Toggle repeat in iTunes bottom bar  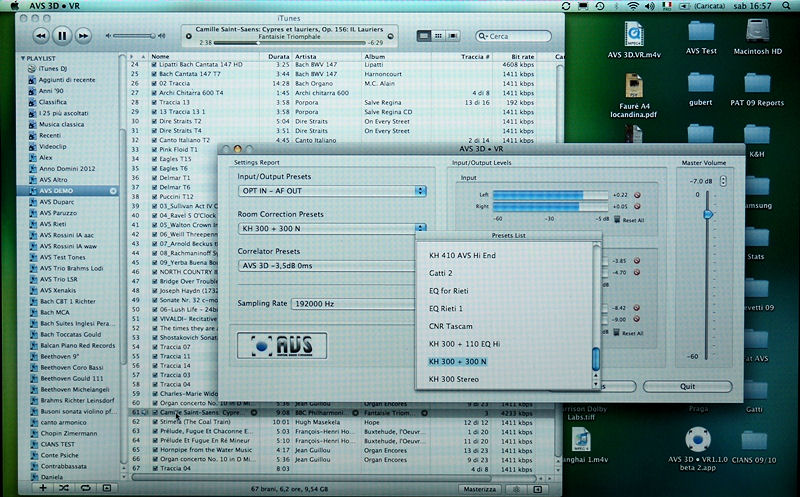click(85, 488)
